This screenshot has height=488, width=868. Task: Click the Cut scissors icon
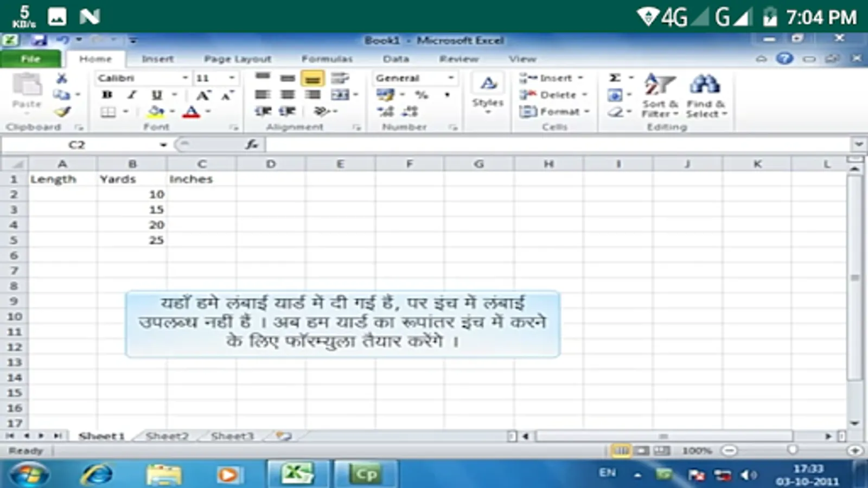pyautogui.click(x=62, y=79)
